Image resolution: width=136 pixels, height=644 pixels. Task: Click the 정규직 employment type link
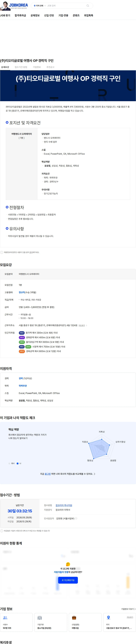(x=22, y=292)
